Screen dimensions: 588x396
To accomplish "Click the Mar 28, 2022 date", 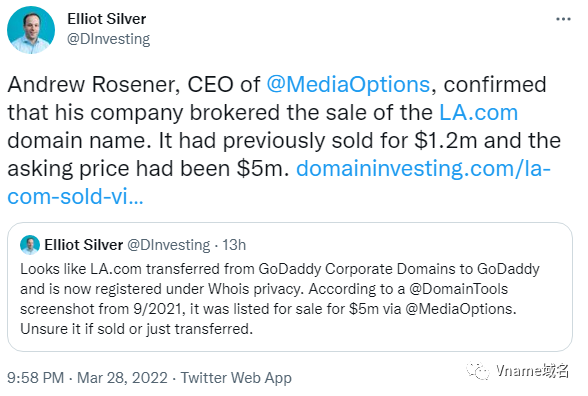I will (122, 378).
